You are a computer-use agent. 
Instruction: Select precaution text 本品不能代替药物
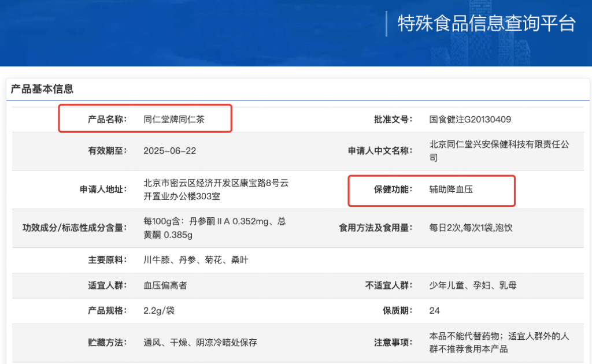click(x=464, y=336)
